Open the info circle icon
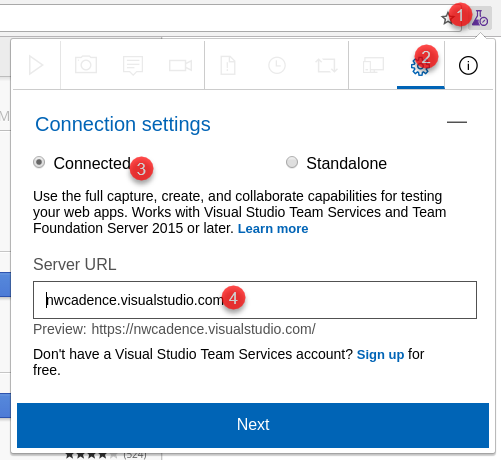Image resolution: width=501 pixels, height=460 pixels. click(468, 66)
